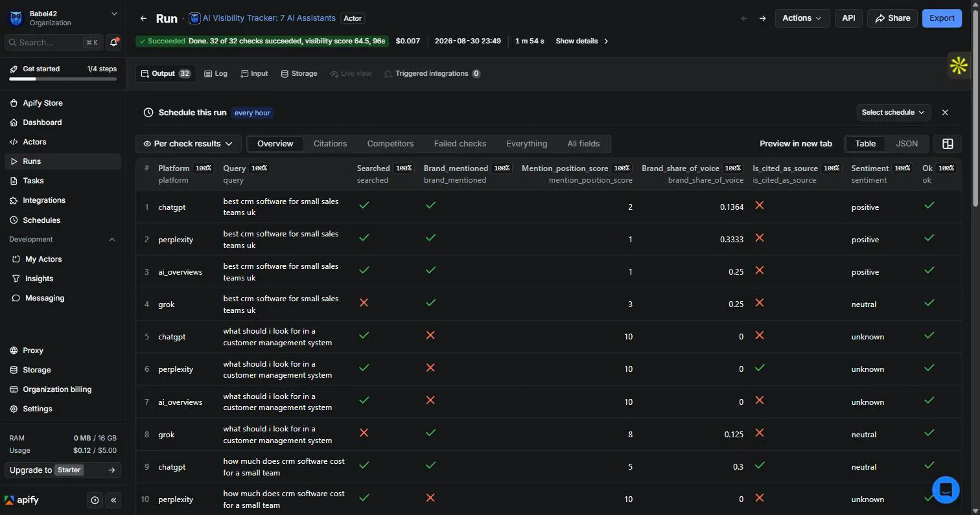Click the Search input field
980x515 pixels.
(x=53, y=42)
